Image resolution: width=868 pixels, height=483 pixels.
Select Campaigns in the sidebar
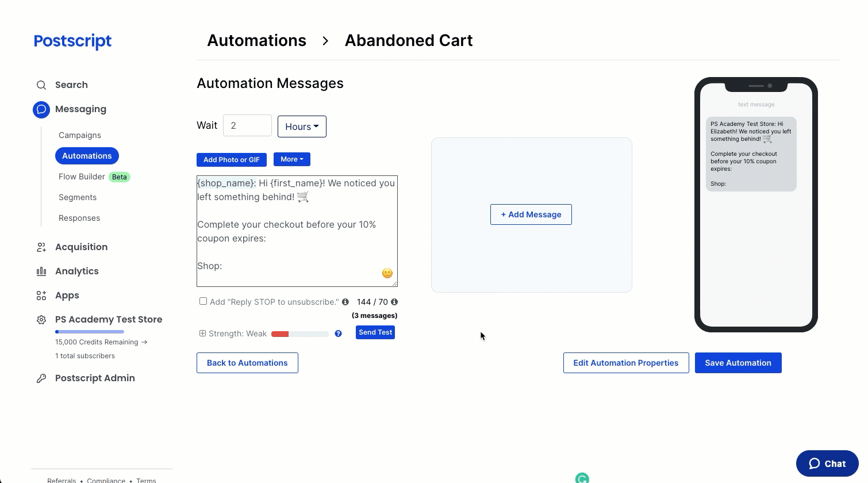(80, 135)
